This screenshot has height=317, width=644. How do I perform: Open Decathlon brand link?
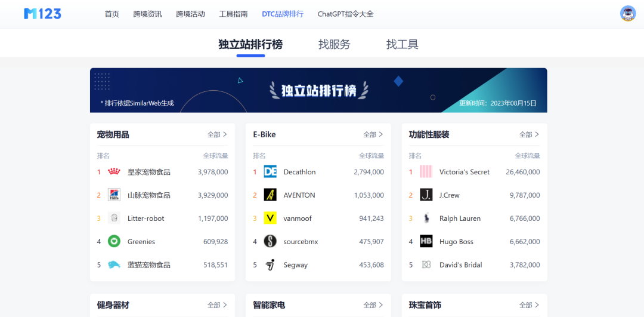tap(299, 172)
